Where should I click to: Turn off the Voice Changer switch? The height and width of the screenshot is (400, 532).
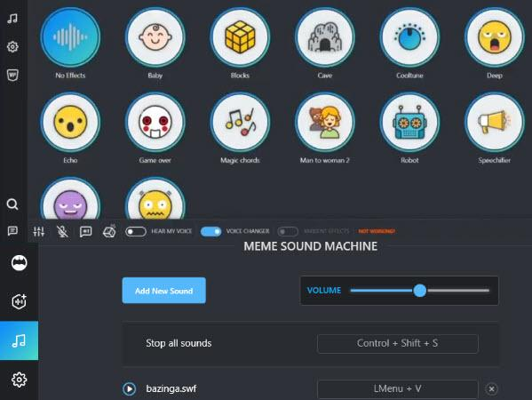tap(211, 232)
